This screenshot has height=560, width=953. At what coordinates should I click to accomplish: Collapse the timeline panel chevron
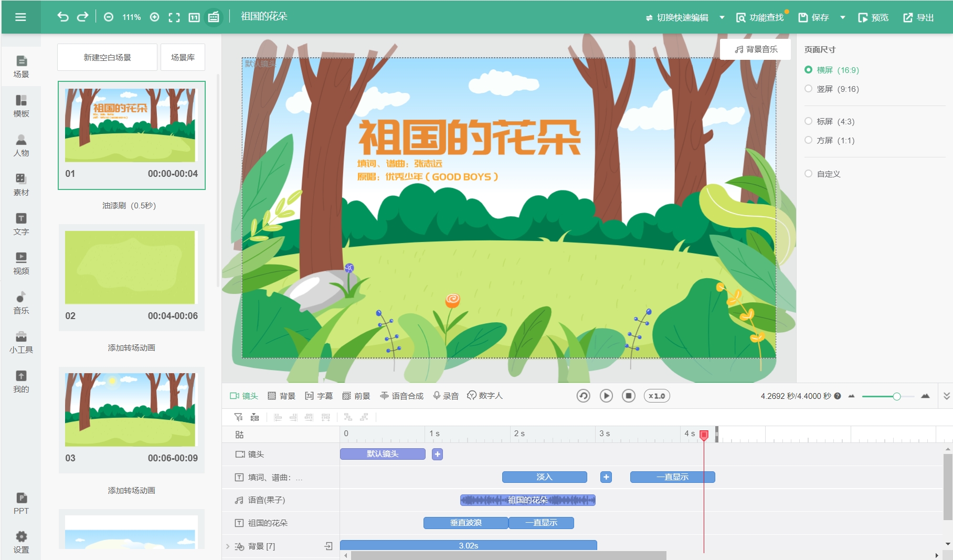946,396
